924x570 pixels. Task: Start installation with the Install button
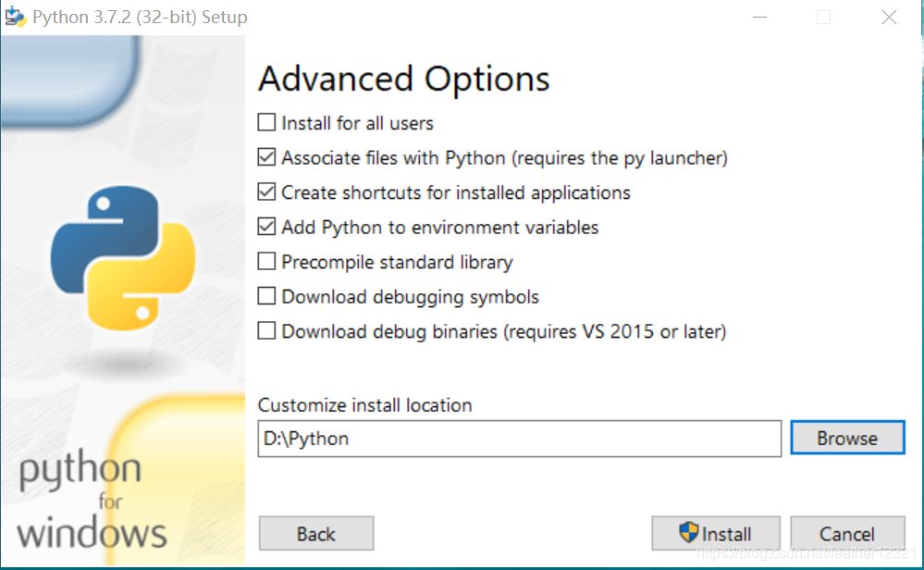click(x=716, y=534)
